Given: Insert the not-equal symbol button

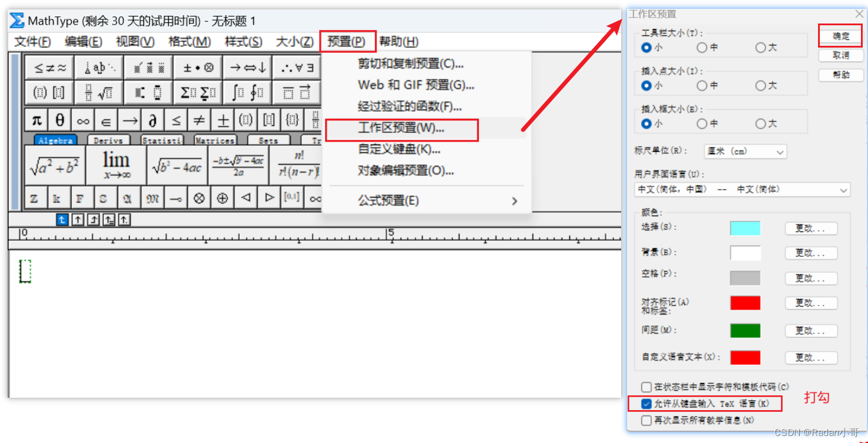Looking at the screenshot, I should click(199, 120).
